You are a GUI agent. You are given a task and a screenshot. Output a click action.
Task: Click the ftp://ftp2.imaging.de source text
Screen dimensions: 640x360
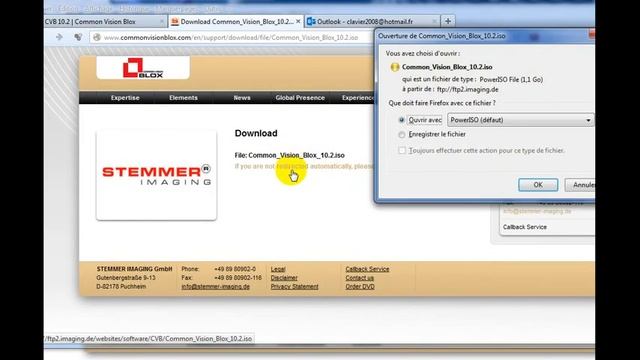(x=467, y=89)
